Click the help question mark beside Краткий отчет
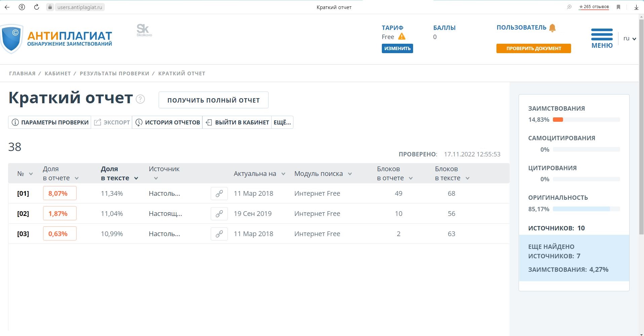The height and width of the screenshot is (336, 644). pos(140,99)
